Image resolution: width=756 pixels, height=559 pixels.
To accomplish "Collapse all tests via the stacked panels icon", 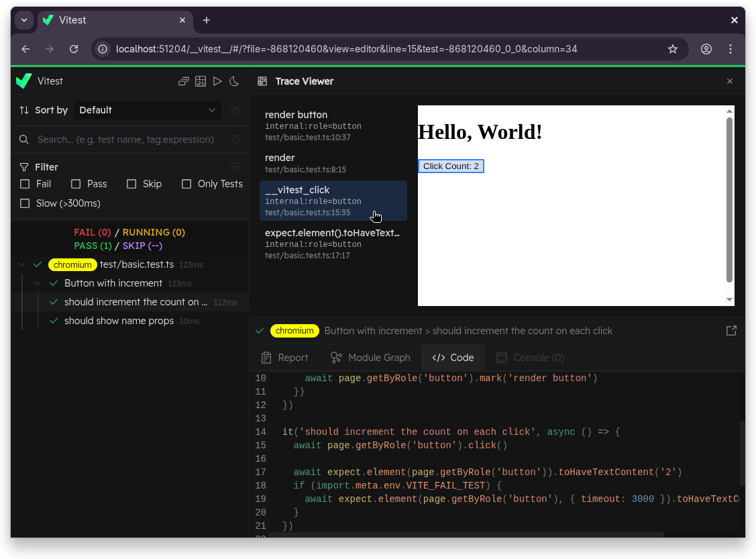I will pyautogui.click(x=183, y=81).
